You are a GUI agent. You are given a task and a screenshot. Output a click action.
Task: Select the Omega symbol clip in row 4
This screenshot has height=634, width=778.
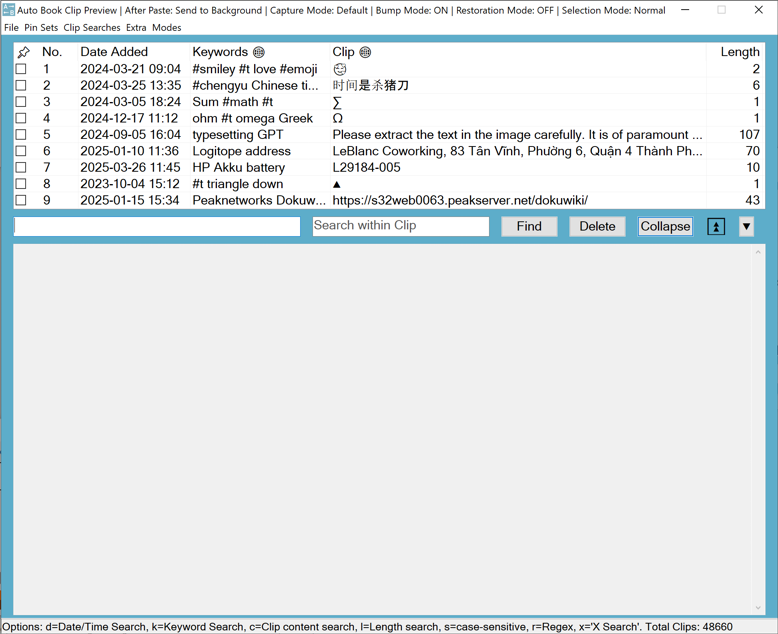click(338, 118)
